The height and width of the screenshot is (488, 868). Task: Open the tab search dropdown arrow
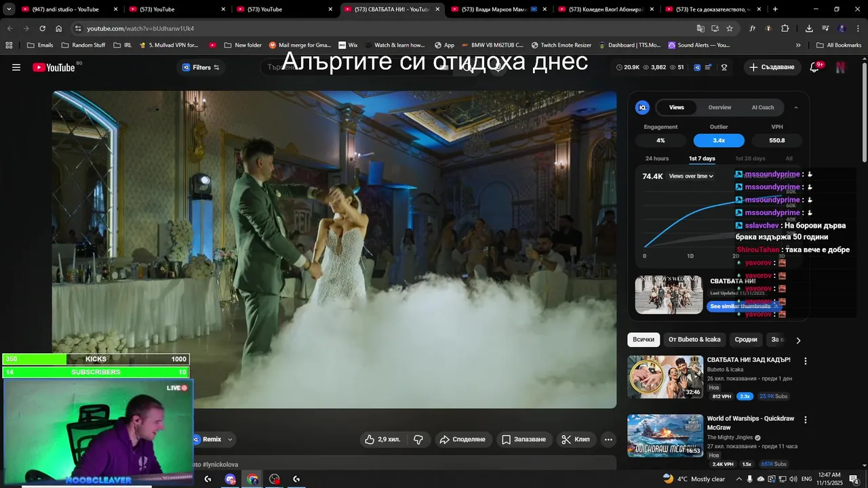click(8, 9)
